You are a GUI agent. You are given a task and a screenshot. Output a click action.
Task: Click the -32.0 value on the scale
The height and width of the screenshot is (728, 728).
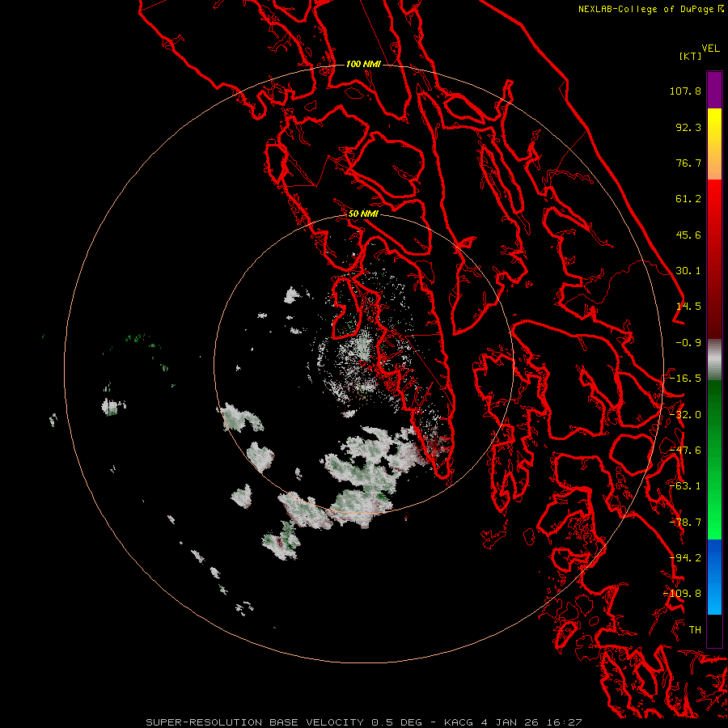pyautogui.click(x=685, y=415)
